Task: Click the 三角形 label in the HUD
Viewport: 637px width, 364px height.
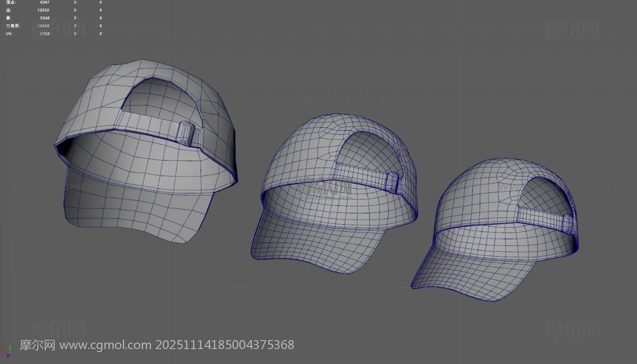Action: [x=12, y=26]
